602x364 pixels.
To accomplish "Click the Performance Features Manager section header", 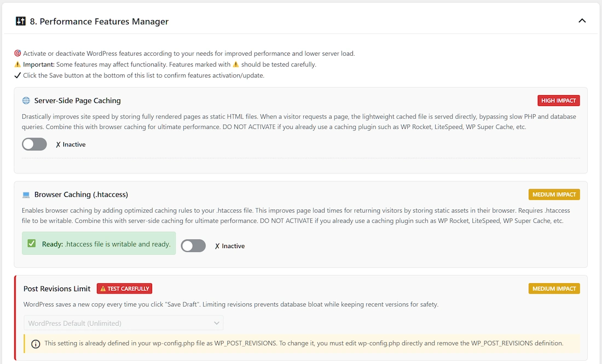I will [x=99, y=22].
